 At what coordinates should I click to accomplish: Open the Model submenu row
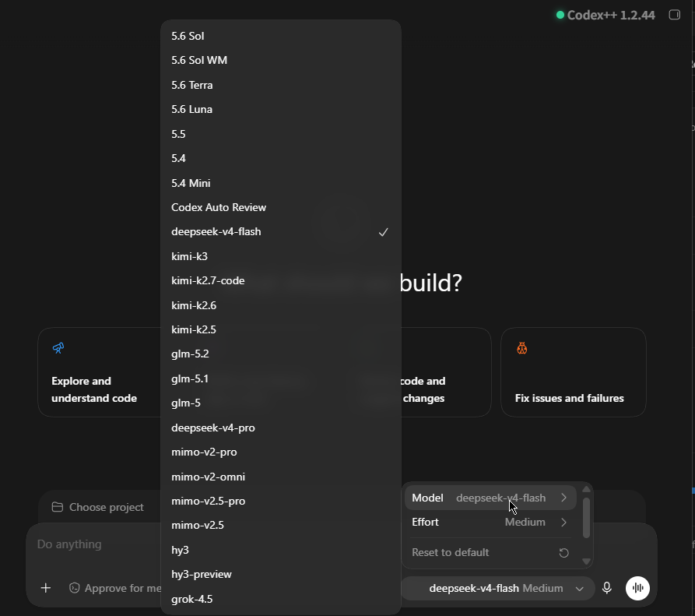click(x=490, y=498)
